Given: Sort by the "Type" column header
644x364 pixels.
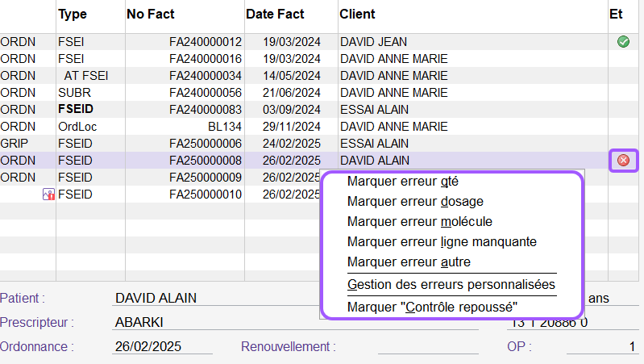Looking at the screenshot, I should 73,15.
